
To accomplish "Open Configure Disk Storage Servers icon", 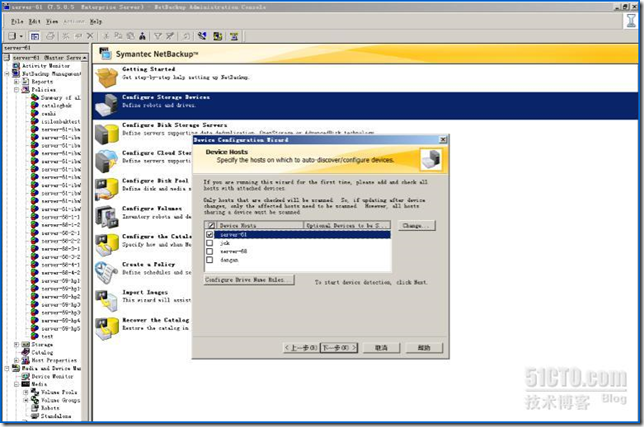I will point(106,133).
